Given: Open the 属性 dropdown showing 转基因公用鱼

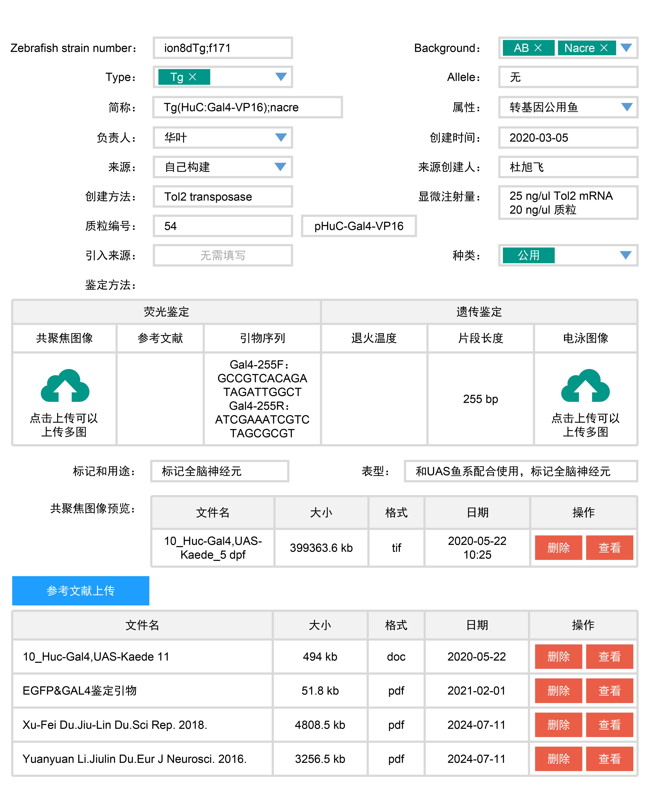Looking at the screenshot, I should [626, 107].
